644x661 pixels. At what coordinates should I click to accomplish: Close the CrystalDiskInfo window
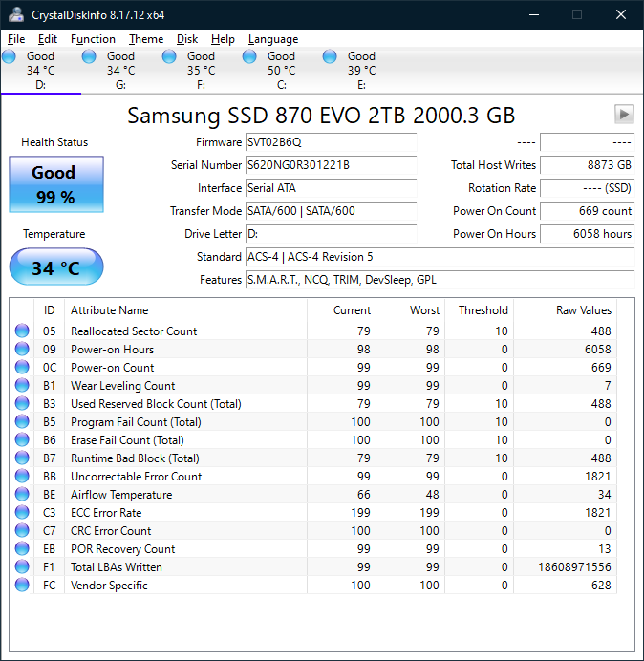point(621,14)
